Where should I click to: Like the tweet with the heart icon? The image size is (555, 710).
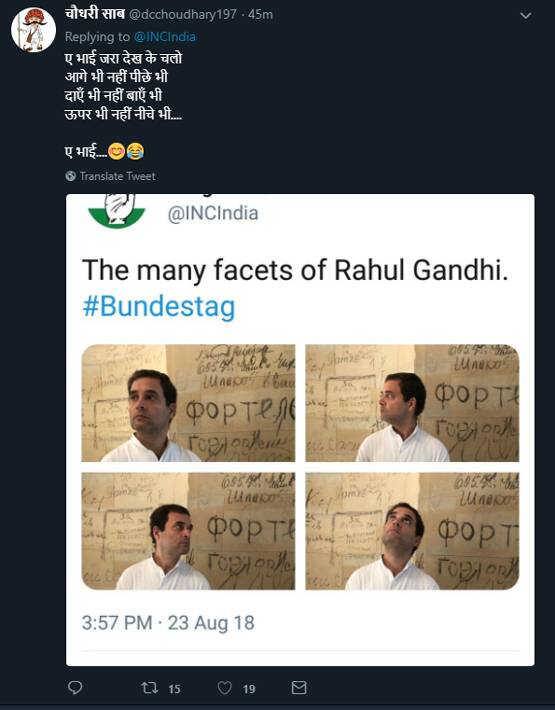click(x=225, y=688)
